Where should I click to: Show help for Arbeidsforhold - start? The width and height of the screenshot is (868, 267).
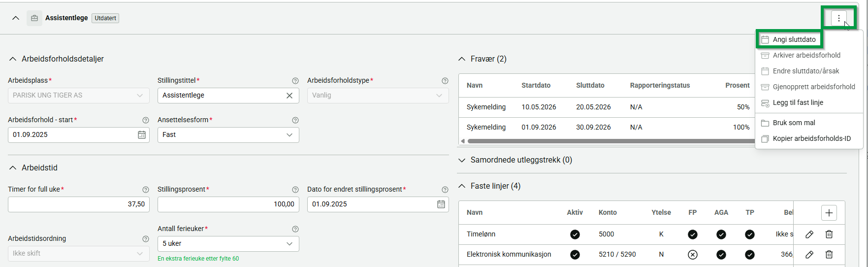coord(146,120)
